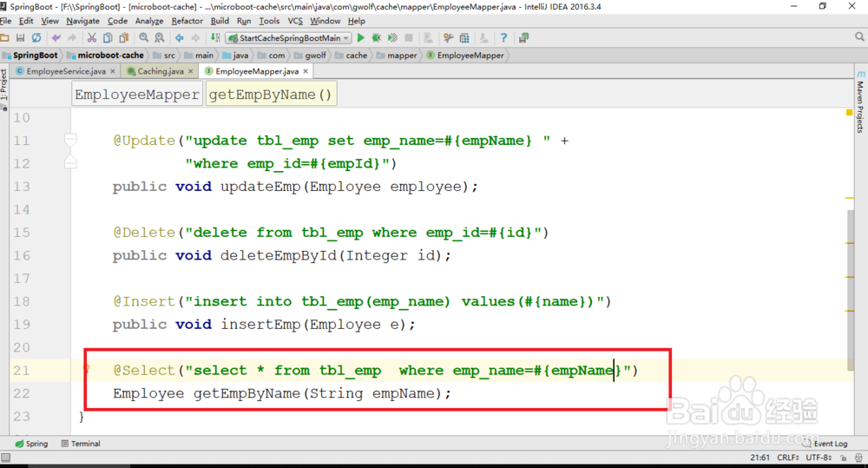The width and height of the screenshot is (868, 468).
Task: Click the Synchronize refresh icon
Action: pyautogui.click(x=36, y=37)
